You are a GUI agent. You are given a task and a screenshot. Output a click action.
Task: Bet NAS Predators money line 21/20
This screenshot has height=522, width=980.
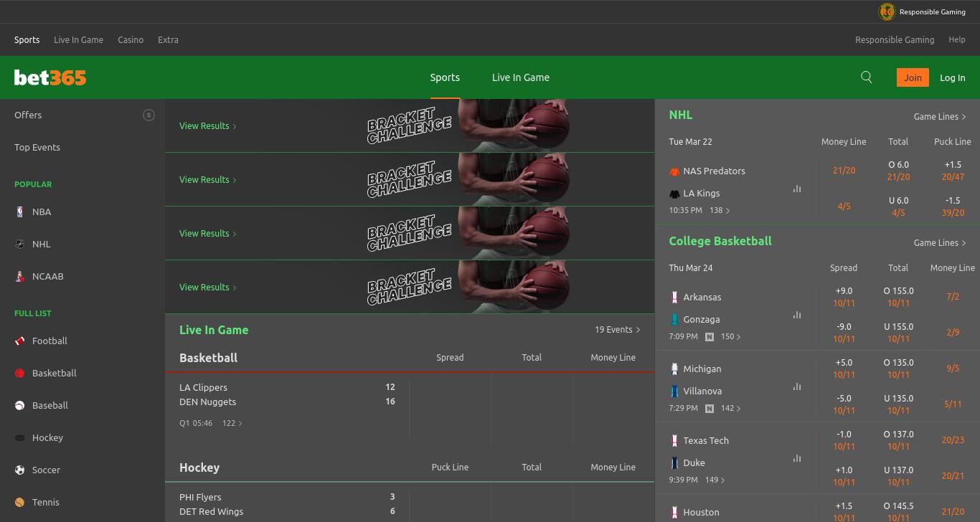pyautogui.click(x=844, y=171)
